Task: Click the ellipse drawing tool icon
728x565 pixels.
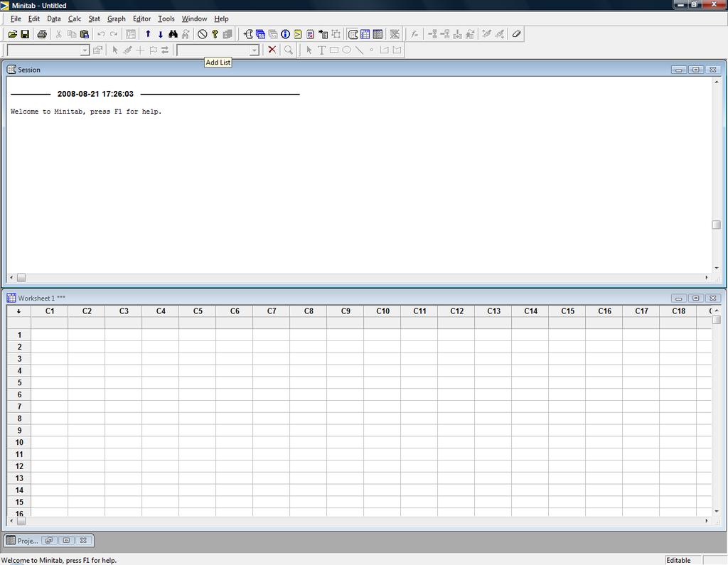Action: 346,50
